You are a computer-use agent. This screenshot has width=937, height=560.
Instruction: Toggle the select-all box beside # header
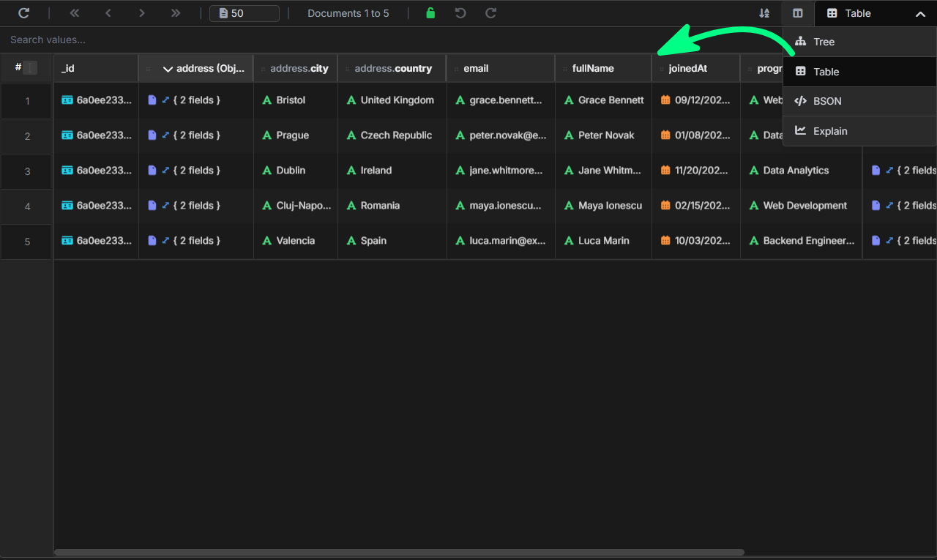30,67
